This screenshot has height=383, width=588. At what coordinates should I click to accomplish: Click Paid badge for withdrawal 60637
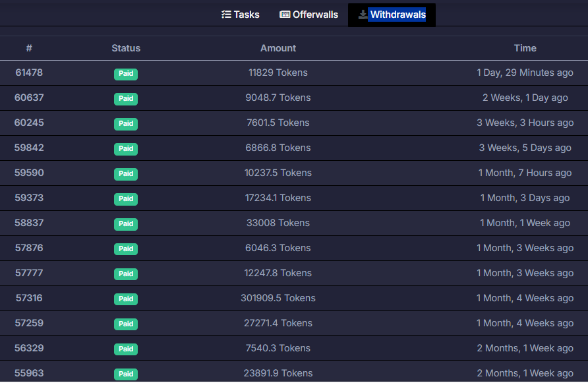(x=126, y=99)
